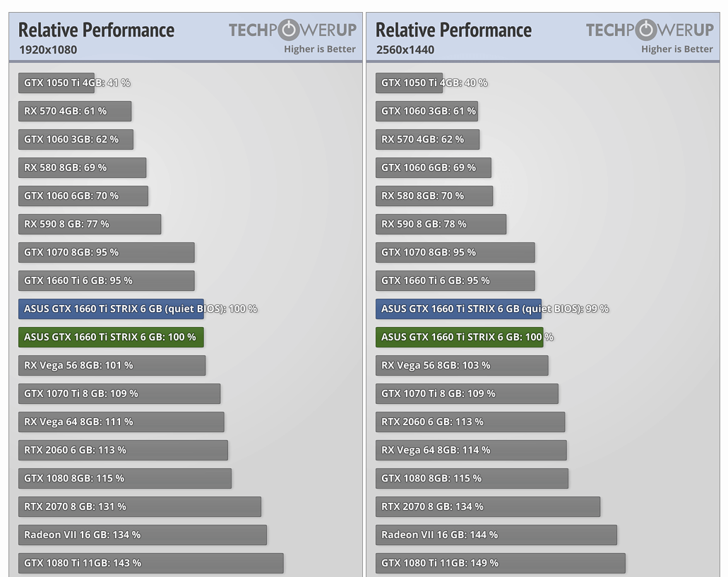Select RTX 2060 6 GB bar in 2560x1440 chart
This screenshot has width=728, height=577.
tap(470, 422)
